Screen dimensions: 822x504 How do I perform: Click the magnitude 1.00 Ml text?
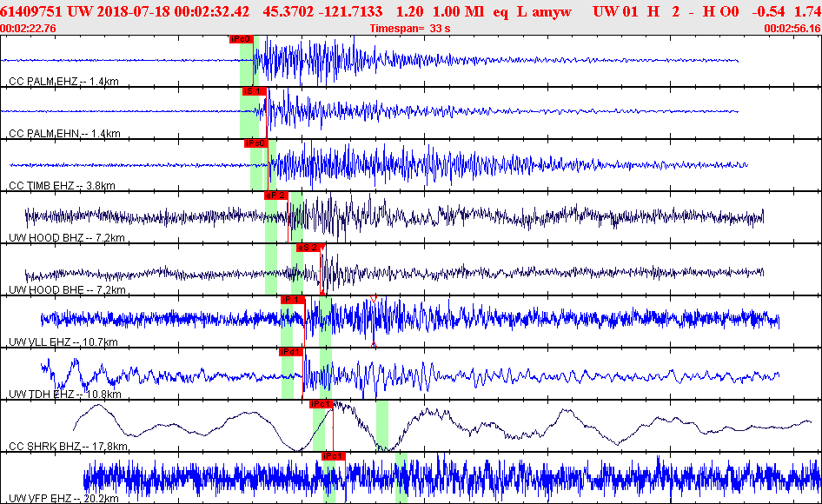click(x=458, y=11)
